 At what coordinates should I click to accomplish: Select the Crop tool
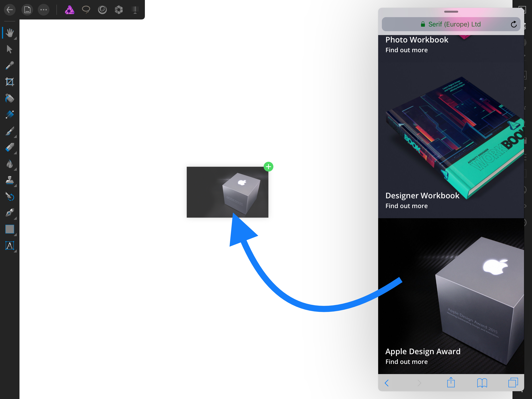point(10,82)
